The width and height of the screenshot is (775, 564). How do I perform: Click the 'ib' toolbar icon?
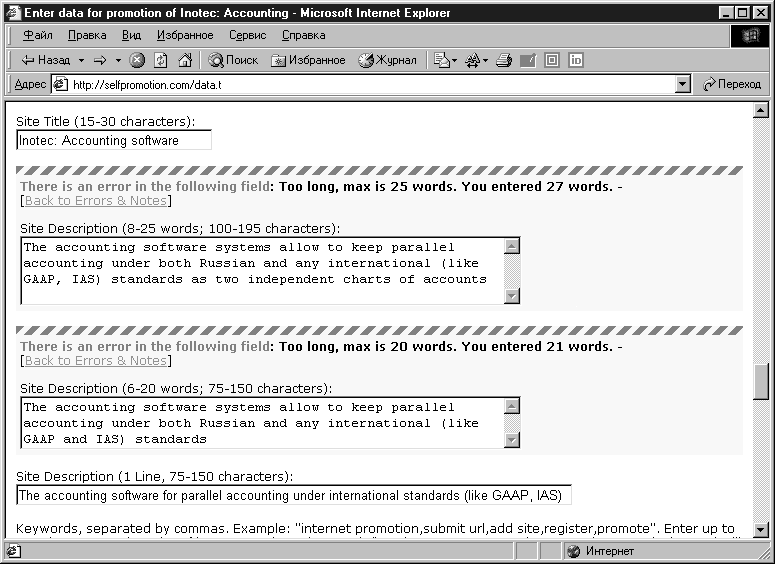tap(576, 60)
